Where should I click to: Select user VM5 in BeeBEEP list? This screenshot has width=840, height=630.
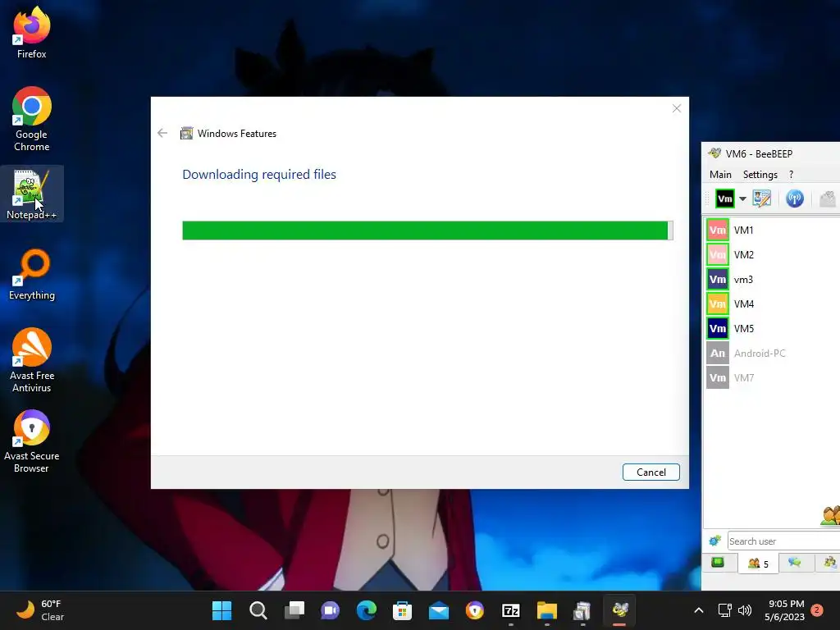[771, 329]
